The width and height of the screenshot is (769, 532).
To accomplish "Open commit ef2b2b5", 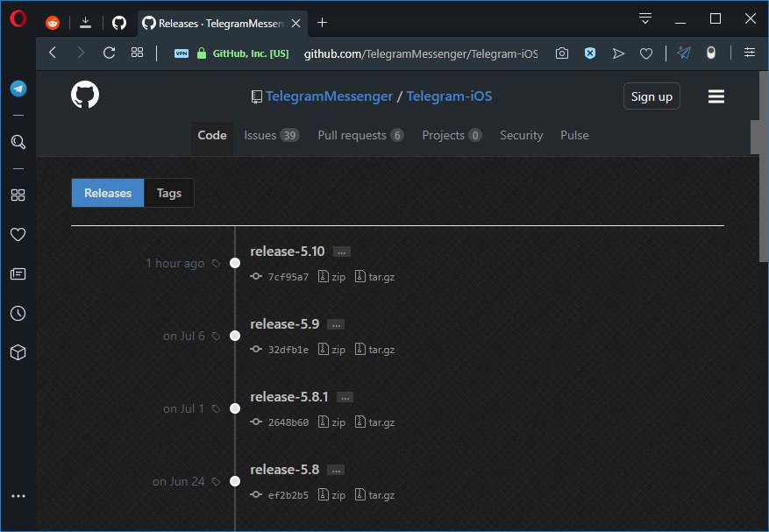I will click(x=288, y=495).
